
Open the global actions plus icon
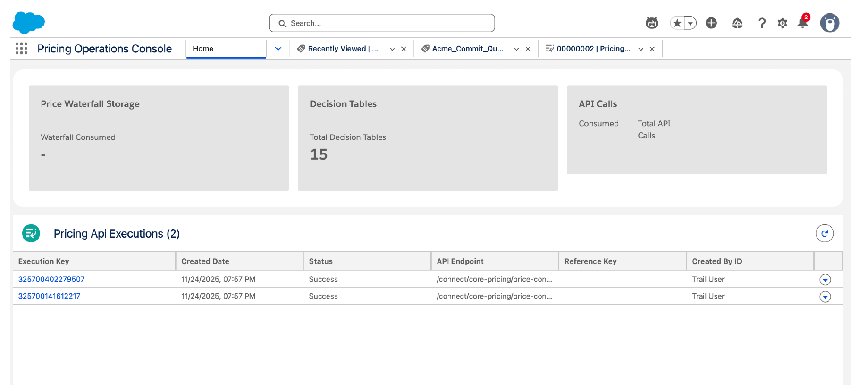pos(711,23)
